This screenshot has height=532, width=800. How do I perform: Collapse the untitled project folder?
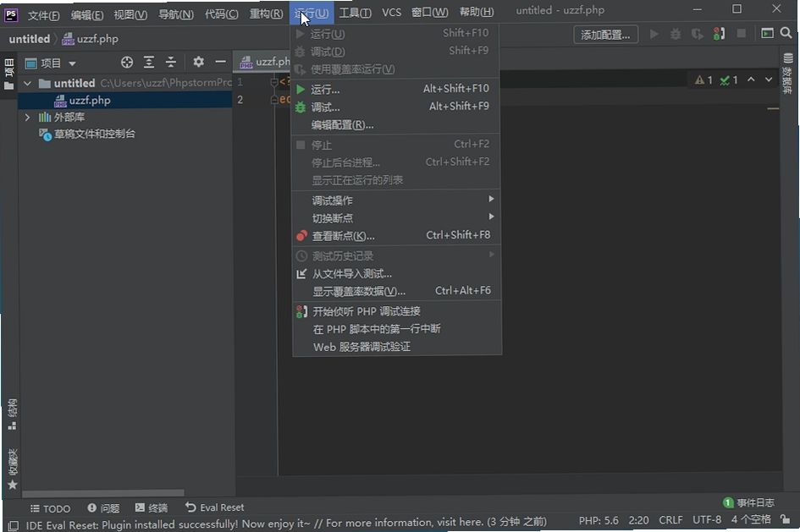click(x=28, y=83)
